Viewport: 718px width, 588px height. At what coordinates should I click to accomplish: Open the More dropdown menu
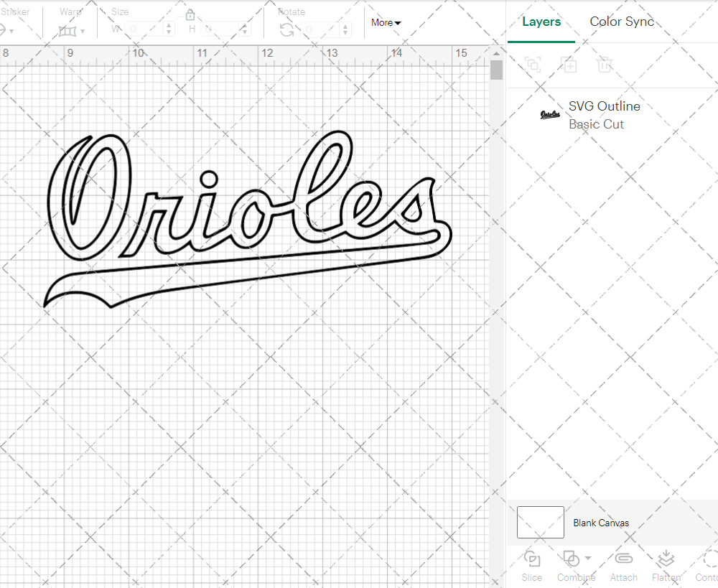point(386,23)
